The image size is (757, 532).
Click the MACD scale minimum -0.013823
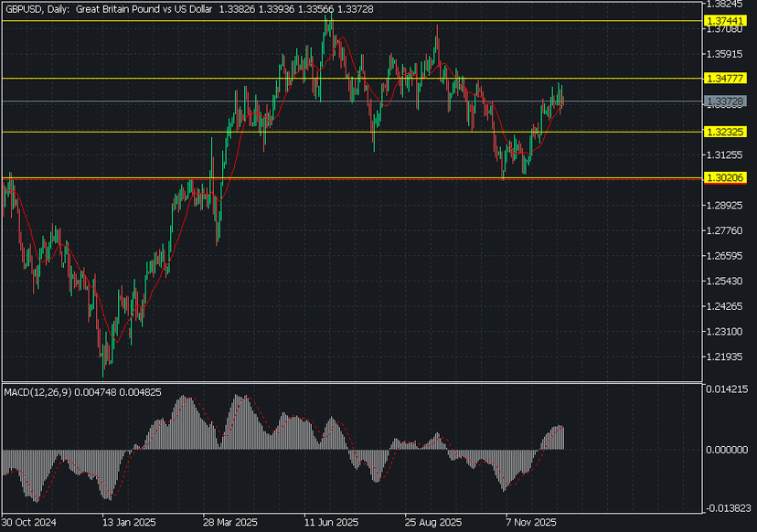coord(729,507)
